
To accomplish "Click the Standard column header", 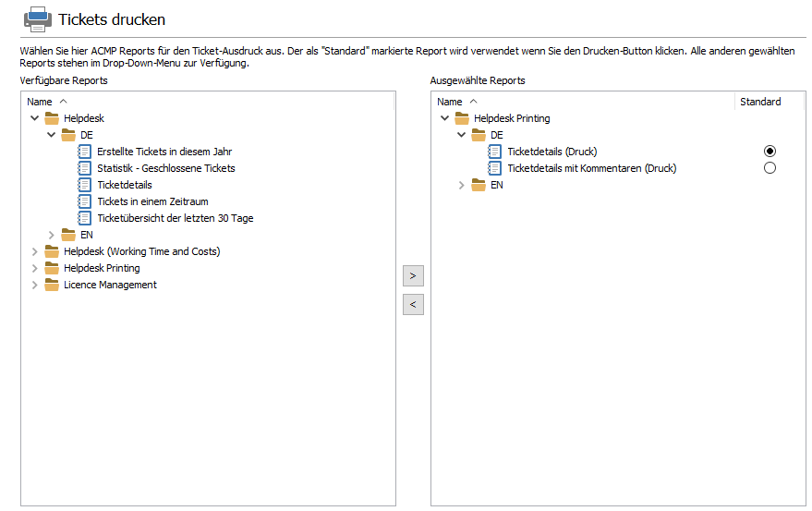I will coord(759,102).
